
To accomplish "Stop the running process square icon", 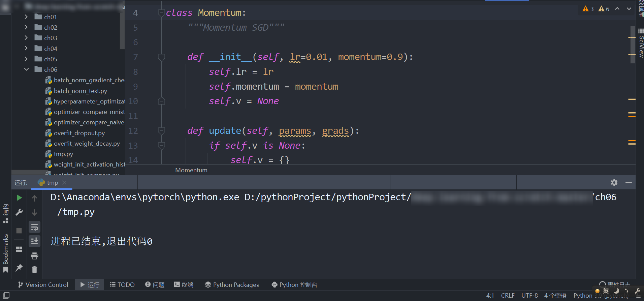I will [x=19, y=231].
